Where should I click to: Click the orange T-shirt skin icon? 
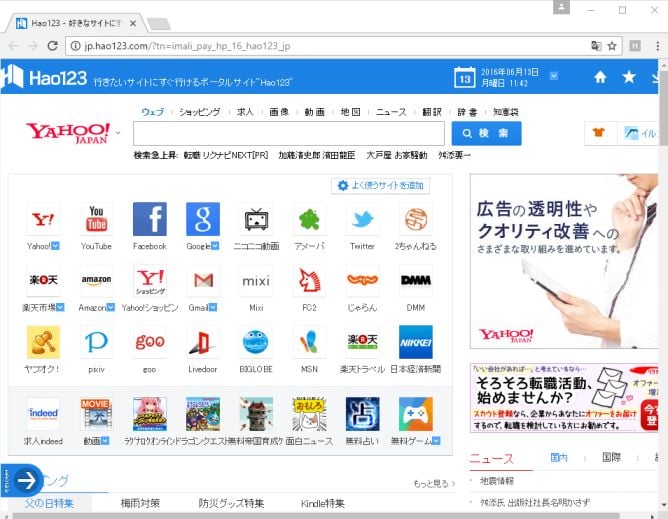click(x=599, y=133)
